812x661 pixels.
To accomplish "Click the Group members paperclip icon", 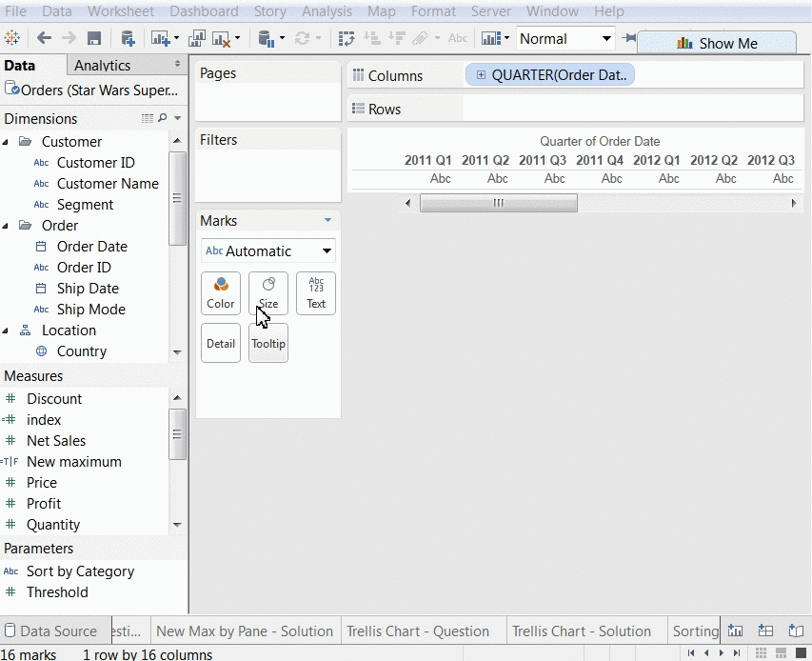I will (421, 38).
